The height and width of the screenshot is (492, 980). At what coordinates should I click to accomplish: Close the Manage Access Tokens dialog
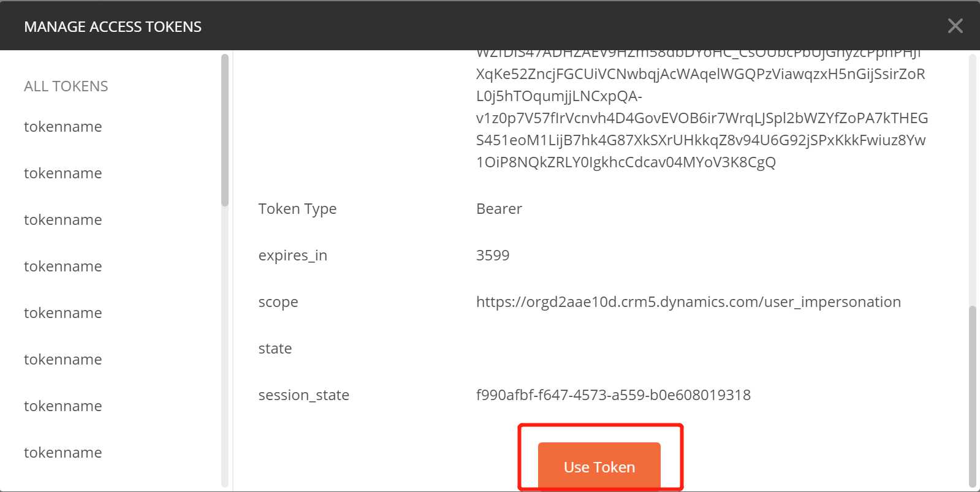[955, 26]
